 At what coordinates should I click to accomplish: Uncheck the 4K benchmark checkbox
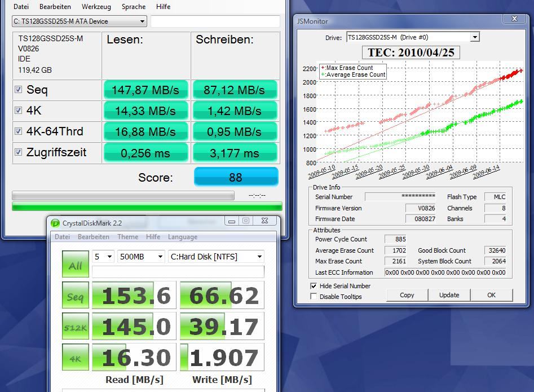19,111
